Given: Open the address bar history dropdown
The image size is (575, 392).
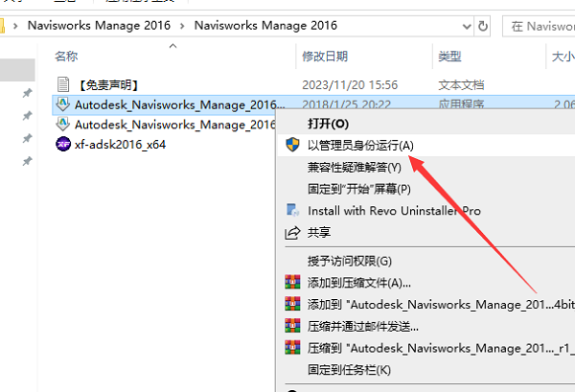Looking at the screenshot, I should [x=467, y=26].
